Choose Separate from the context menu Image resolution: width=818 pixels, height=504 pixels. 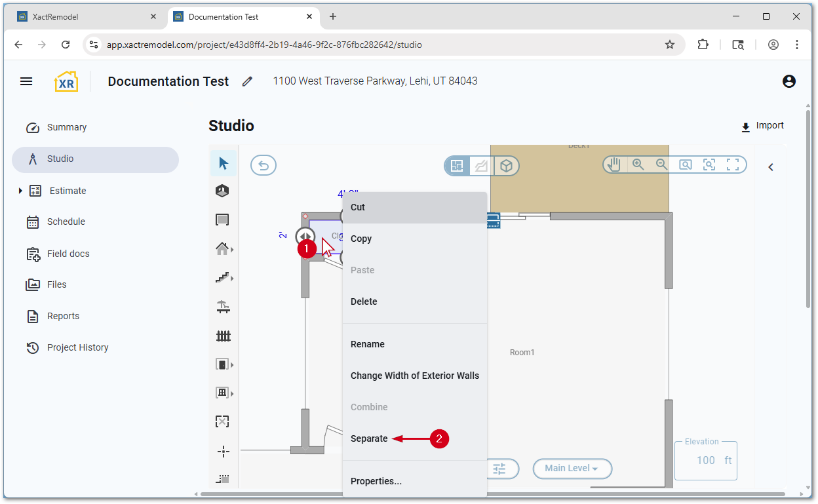(x=369, y=438)
